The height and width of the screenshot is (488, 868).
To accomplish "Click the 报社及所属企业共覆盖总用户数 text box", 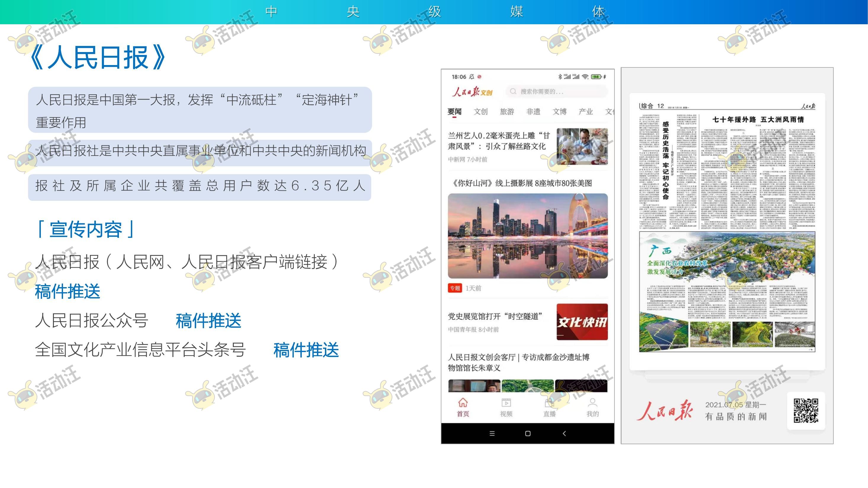I will point(200,187).
